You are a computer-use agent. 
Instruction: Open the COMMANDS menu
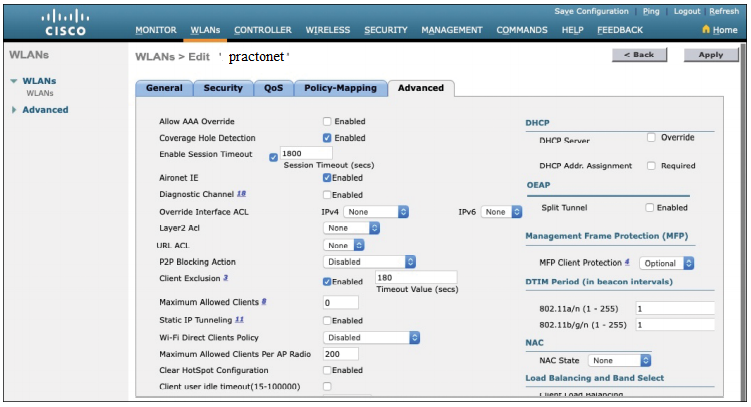click(522, 30)
